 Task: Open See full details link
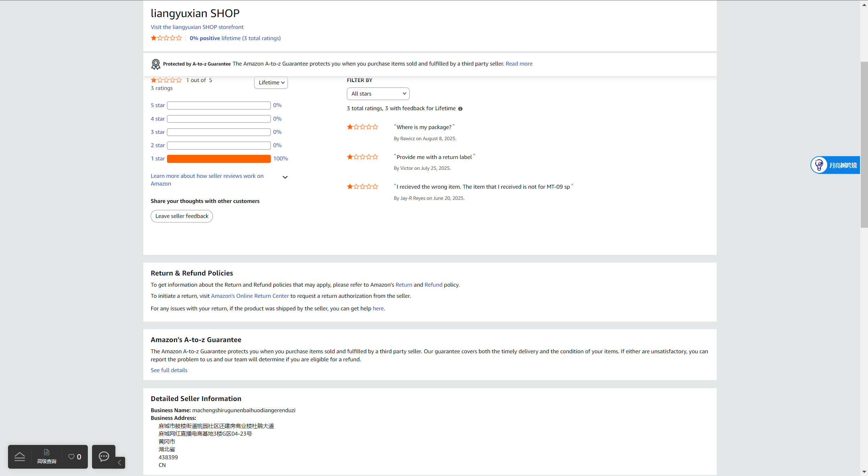click(169, 370)
